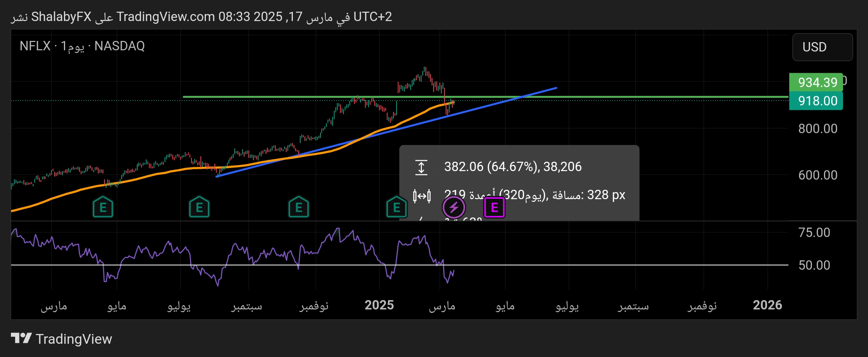
Task: Click the USD currency button
Action: [822, 47]
